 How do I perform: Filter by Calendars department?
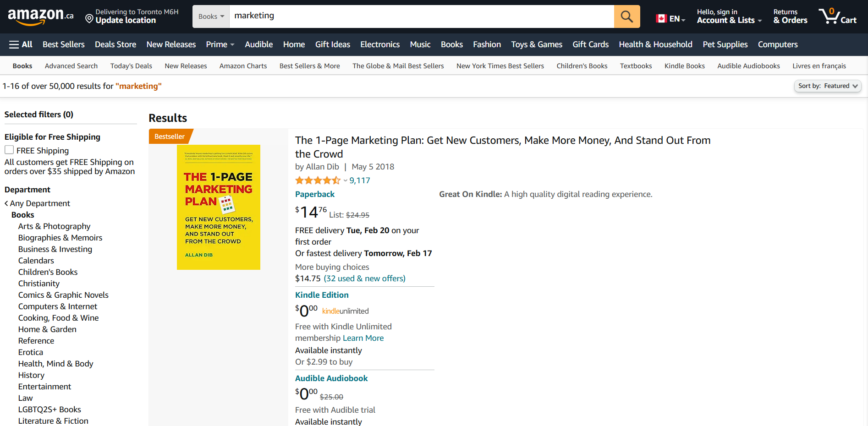coord(36,261)
